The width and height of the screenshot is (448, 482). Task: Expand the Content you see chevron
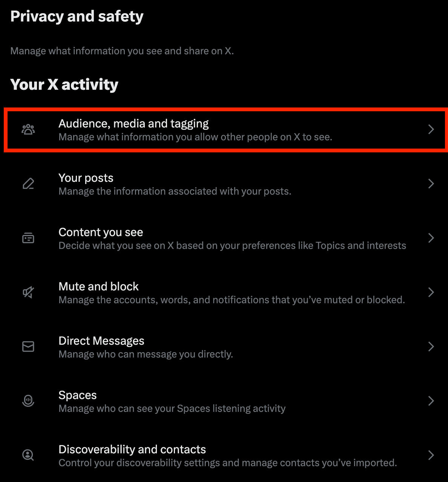431,238
